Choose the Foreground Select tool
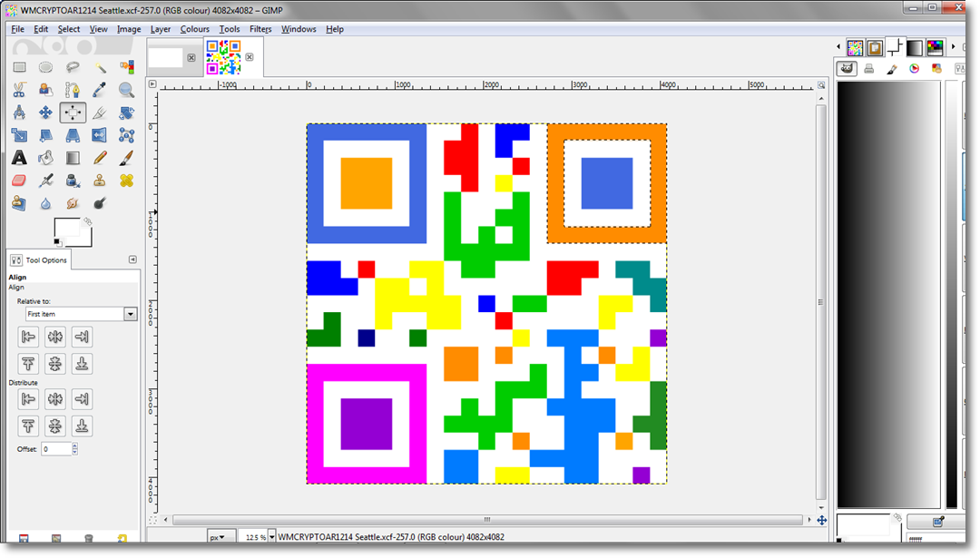980x558 pixels. (x=45, y=90)
